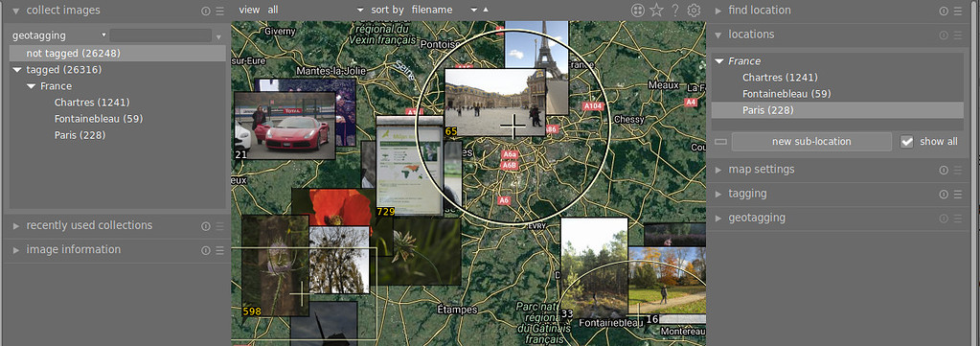Viewport: 980px width, 346px height.
Task: Open presets menu of image information
Action: [x=219, y=250]
